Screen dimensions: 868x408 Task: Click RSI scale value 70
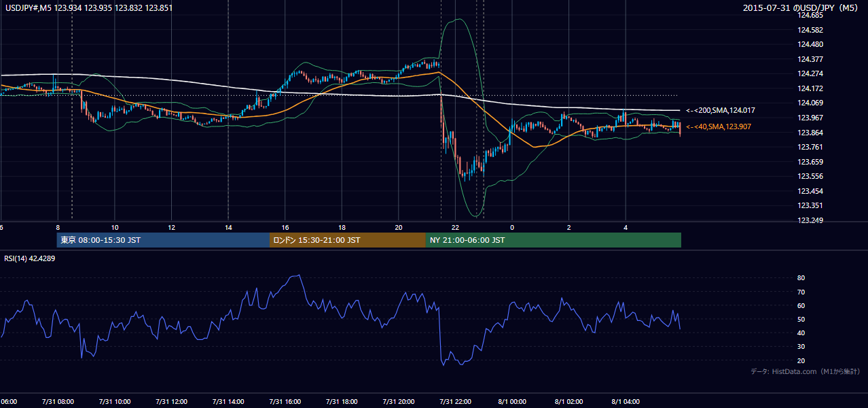coord(801,292)
